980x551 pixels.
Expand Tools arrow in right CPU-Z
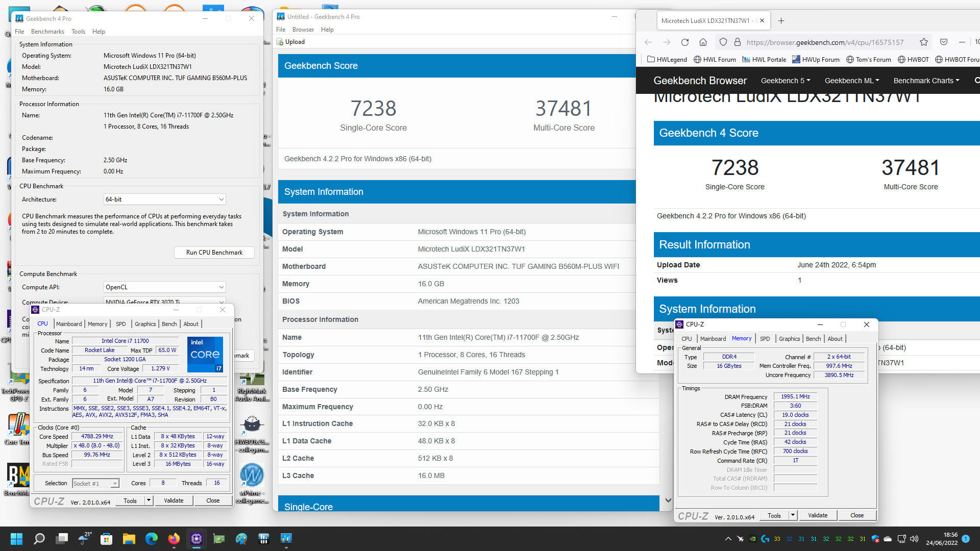point(793,516)
